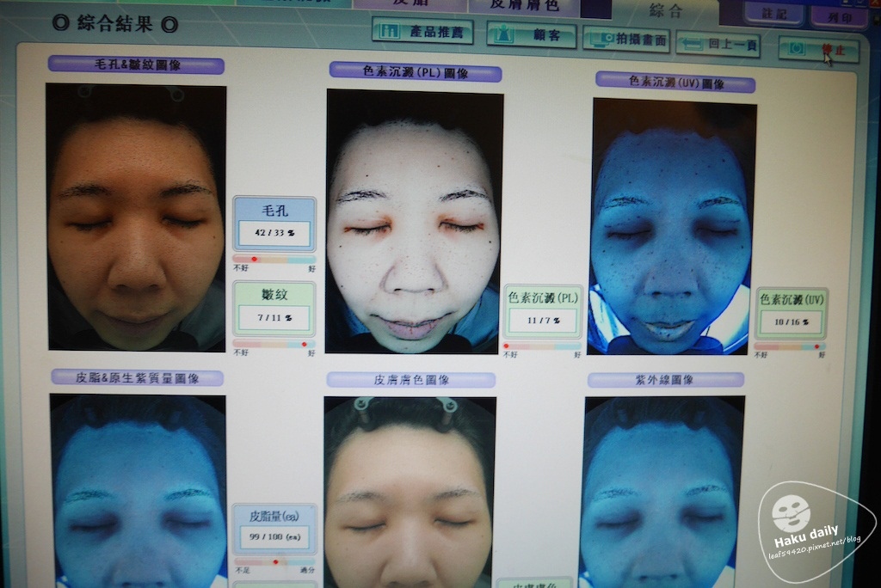Switch to the 綜合 tab
The height and width of the screenshot is (588, 881).
666,10
